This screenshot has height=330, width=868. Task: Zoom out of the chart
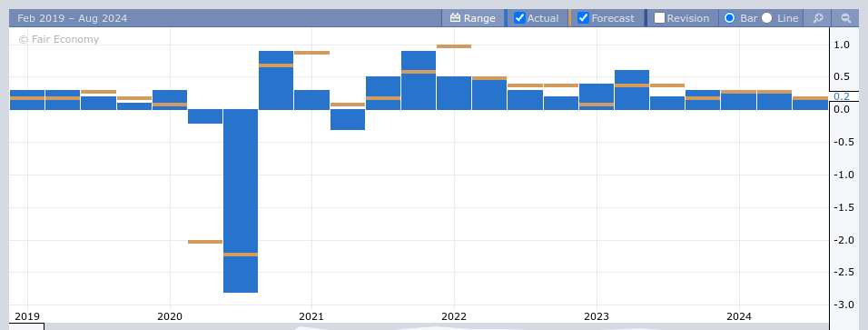846,18
